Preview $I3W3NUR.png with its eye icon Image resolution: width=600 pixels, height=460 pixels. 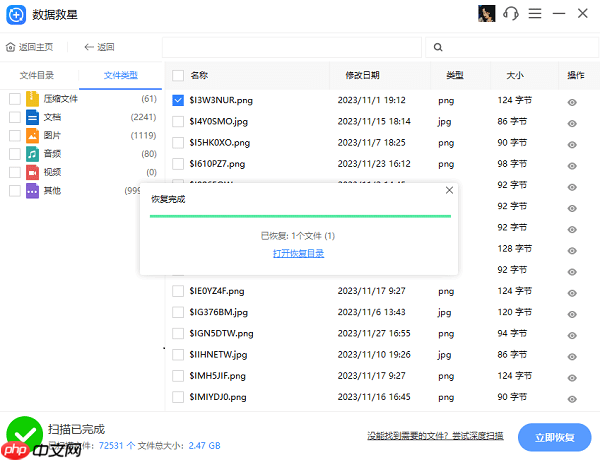[572, 102]
